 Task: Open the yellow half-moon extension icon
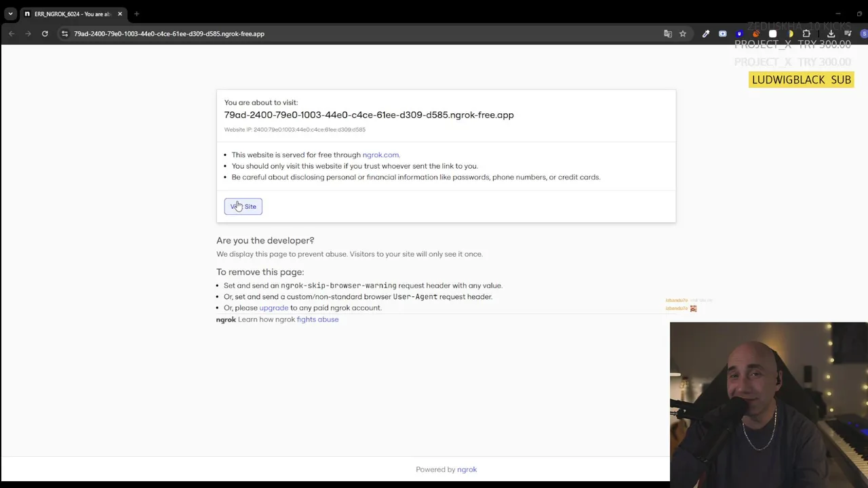pos(790,34)
